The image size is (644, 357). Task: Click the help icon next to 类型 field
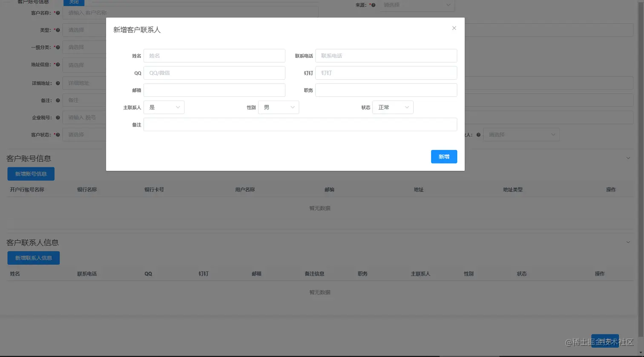click(x=59, y=30)
